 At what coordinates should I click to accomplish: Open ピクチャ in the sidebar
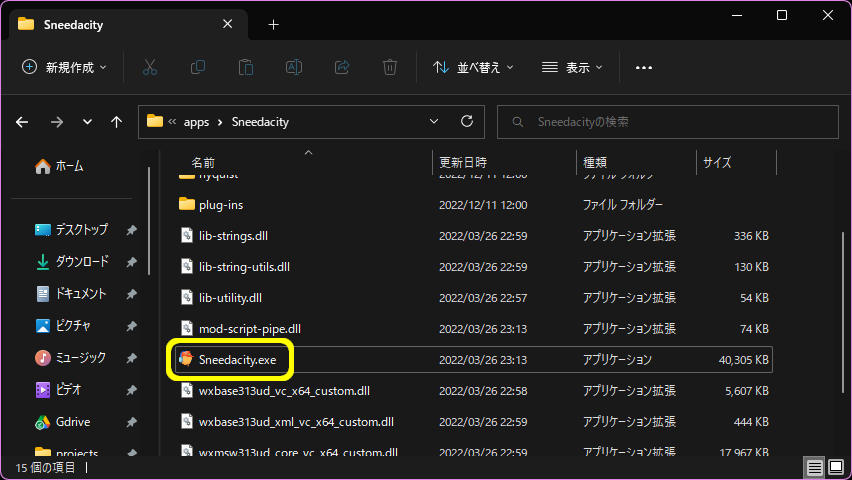(x=63, y=326)
